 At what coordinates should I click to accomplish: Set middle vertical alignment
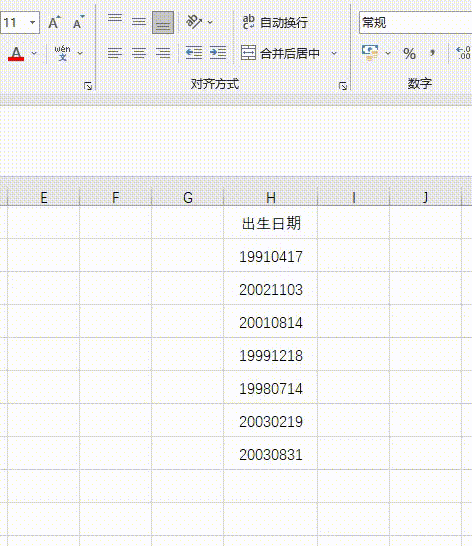139,22
